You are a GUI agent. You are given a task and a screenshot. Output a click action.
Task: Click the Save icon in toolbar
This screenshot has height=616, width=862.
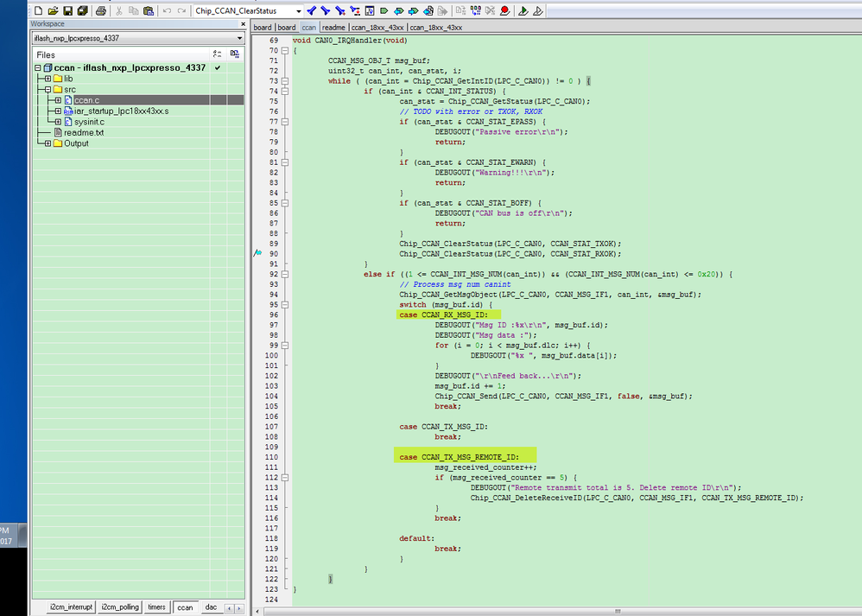pyautogui.click(x=67, y=10)
